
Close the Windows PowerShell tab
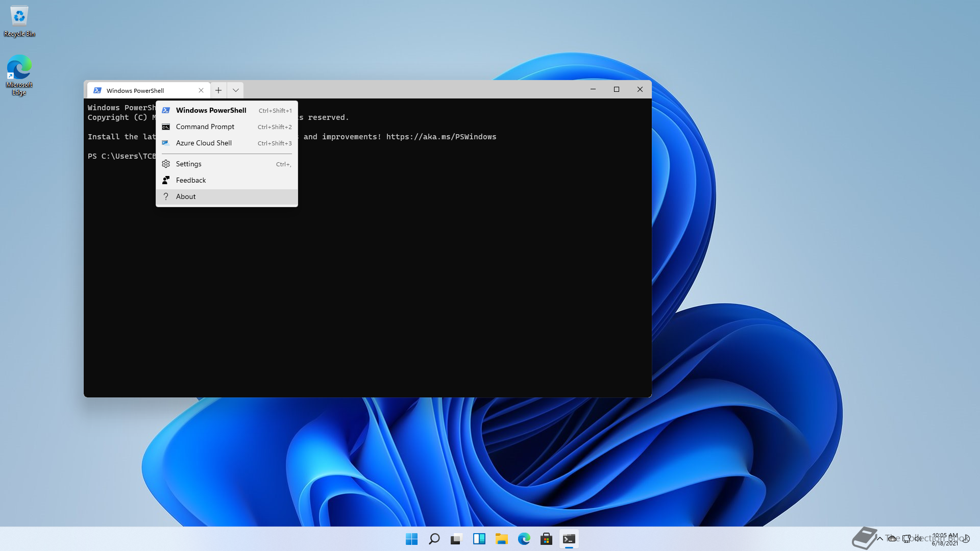(x=201, y=90)
